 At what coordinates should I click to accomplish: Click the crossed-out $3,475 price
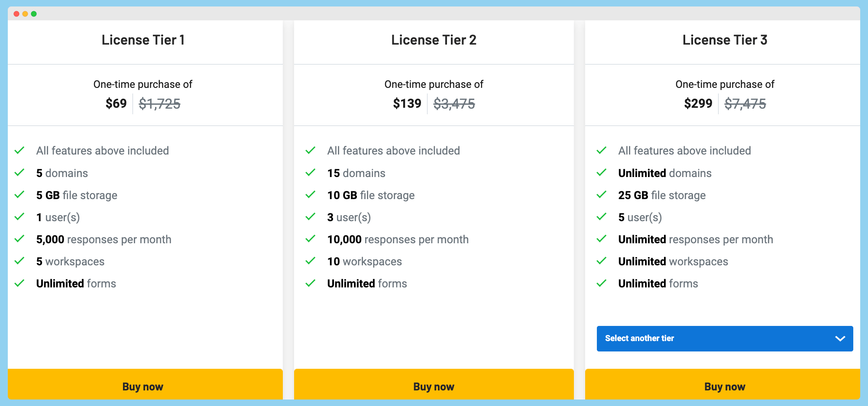[454, 104]
